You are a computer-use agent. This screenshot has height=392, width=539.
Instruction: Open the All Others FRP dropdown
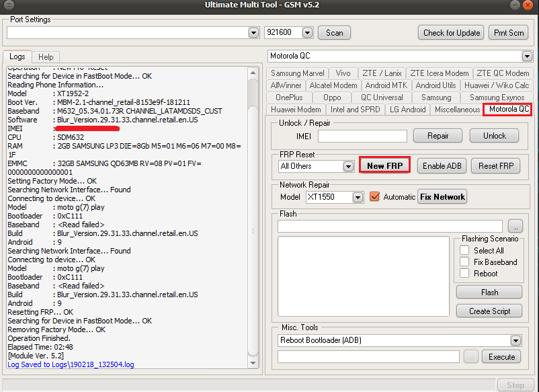(x=348, y=167)
